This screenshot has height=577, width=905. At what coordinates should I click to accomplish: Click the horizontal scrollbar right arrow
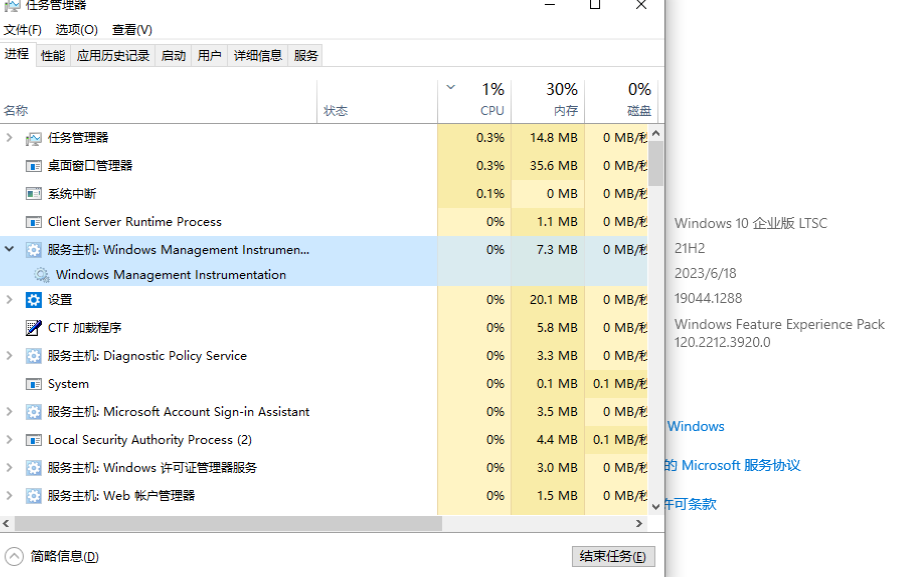640,523
